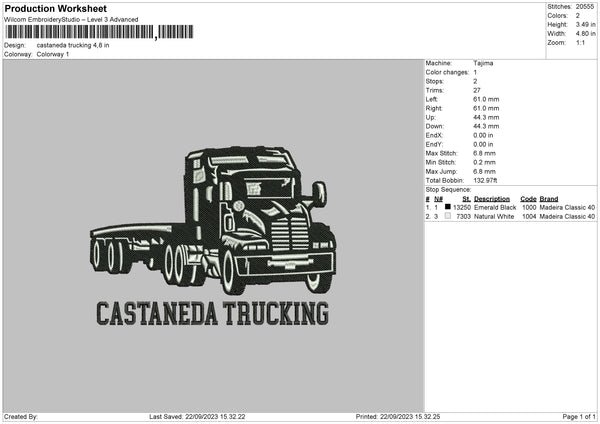Select thread code '1004'
Screen dimensions: 600x424
pyautogui.click(x=529, y=217)
